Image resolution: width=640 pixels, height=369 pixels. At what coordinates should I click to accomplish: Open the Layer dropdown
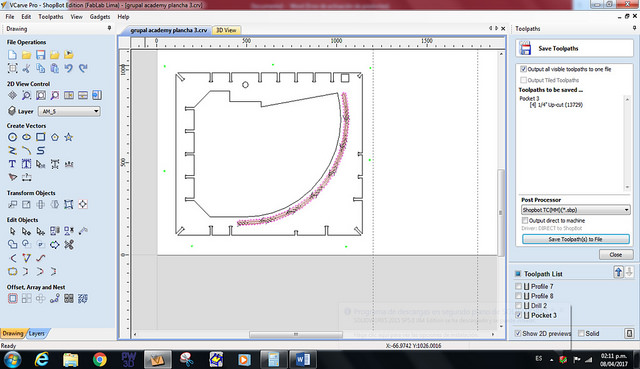pos(69,111)
